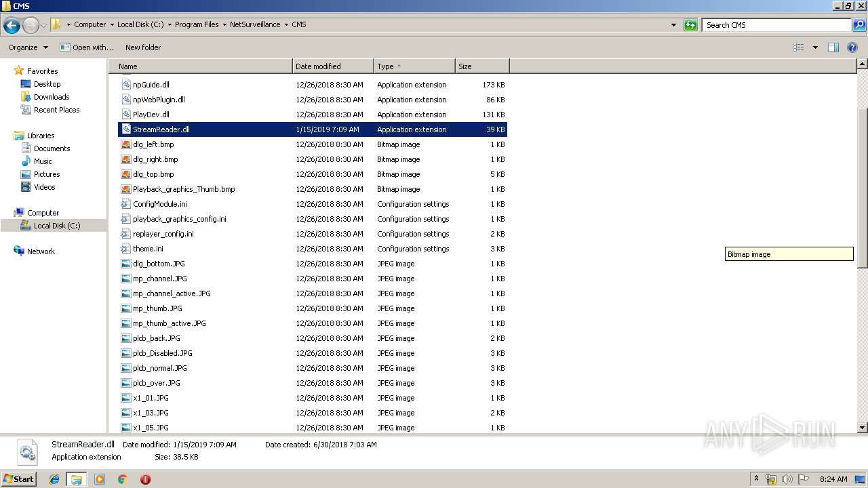
Task: Click the Open with... button
Action: pos(86,47)
